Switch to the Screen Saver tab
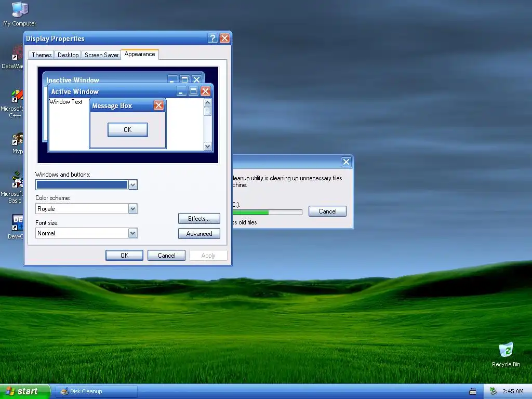 tap(101, 55)
